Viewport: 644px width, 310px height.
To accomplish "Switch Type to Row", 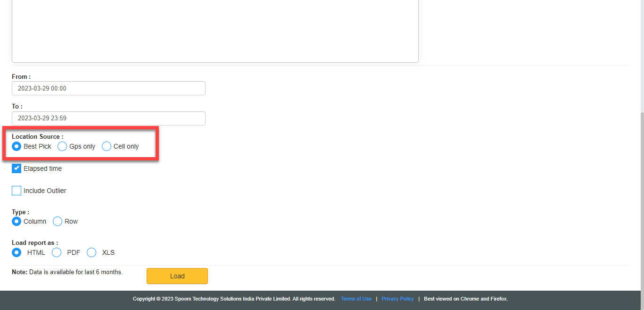I will tap(58, 221).
